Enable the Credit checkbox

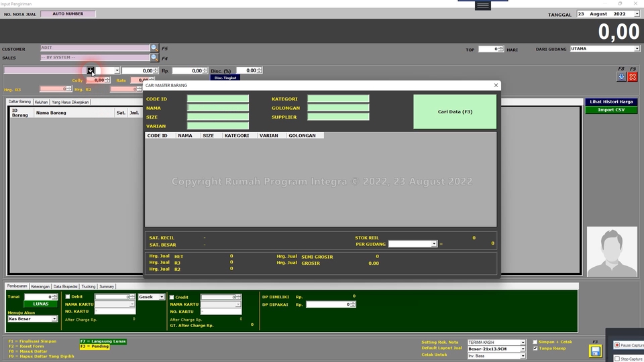point(172,297)
